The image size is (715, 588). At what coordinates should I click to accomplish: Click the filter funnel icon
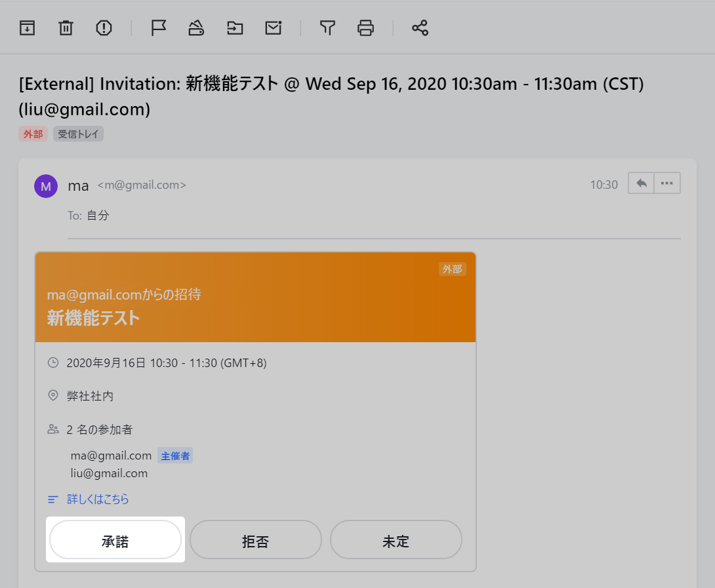327,28
